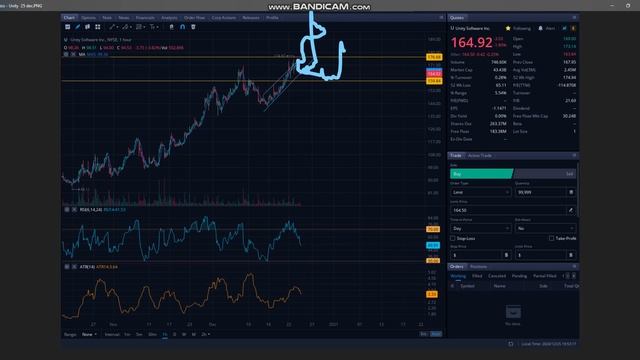Select the blue drawing pencil tool
The image size is (640, 360).
pos(78,27)
